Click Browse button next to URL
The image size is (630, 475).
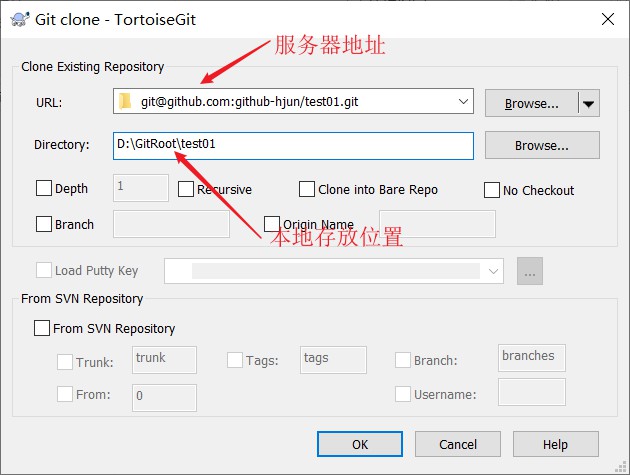(532, 104)
